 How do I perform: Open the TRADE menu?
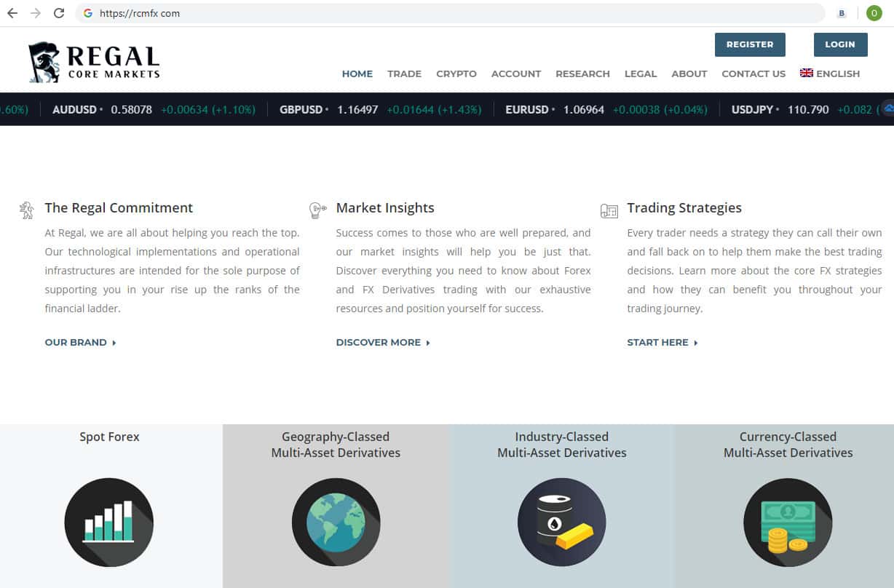[x=404, y=73]
